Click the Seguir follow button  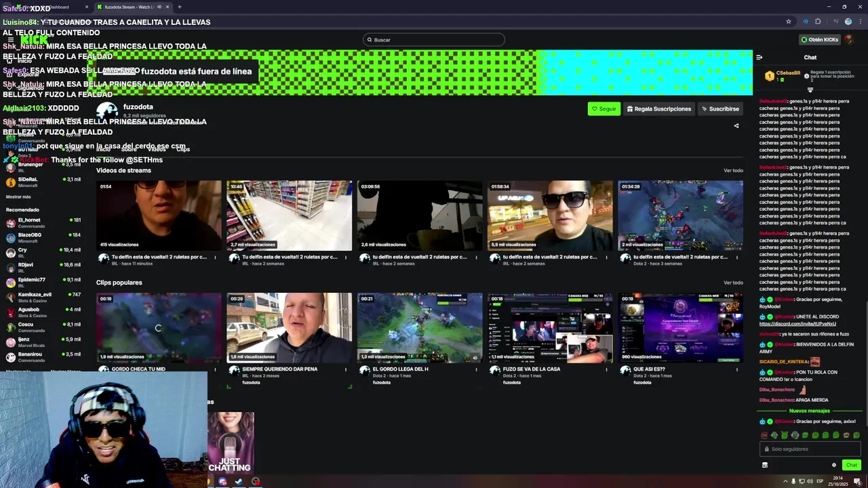click(604, 108)
